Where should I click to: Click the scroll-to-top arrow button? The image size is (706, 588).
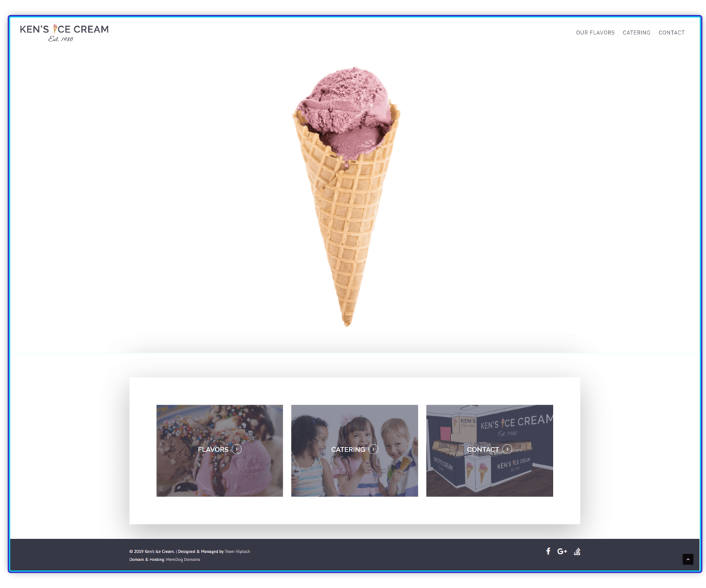tap(687, 559)
